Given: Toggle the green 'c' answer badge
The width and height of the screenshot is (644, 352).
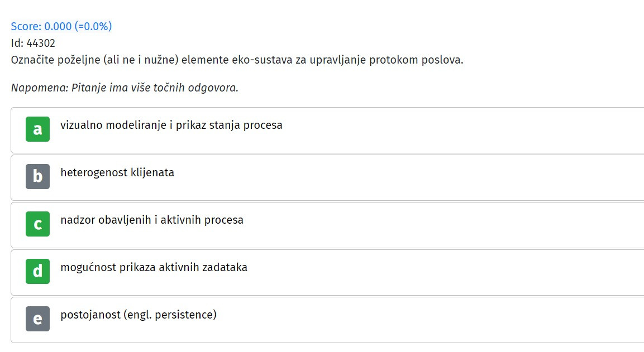Looking at the screenshot, I should (37, 224).
